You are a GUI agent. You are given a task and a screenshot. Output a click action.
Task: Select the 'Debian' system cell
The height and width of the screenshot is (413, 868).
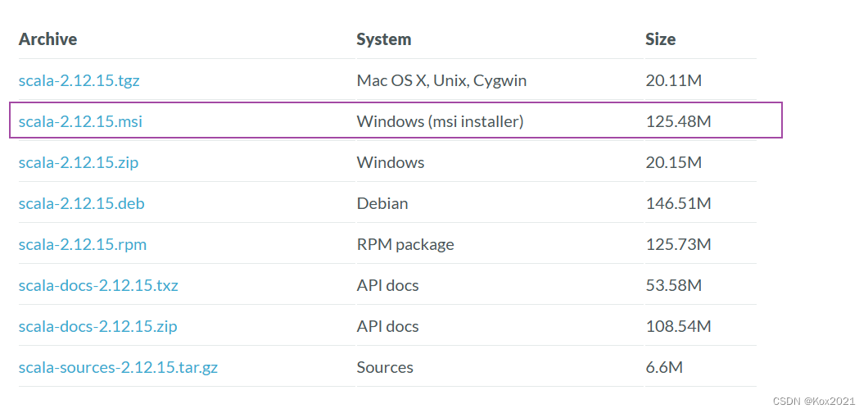tap(382, 204)
